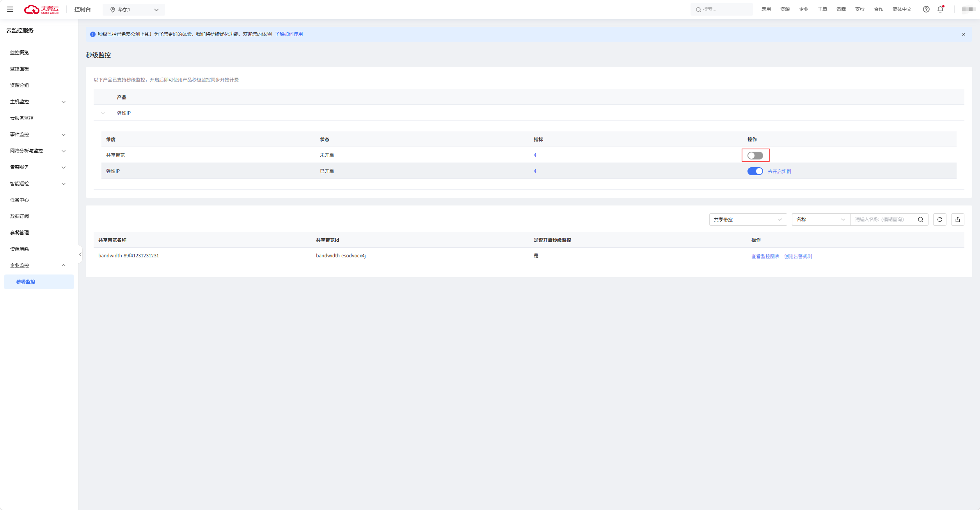Screen dimensions: 980x510
Task: Select 云服务监控 in the sidebar
Action: pos(22,118)
